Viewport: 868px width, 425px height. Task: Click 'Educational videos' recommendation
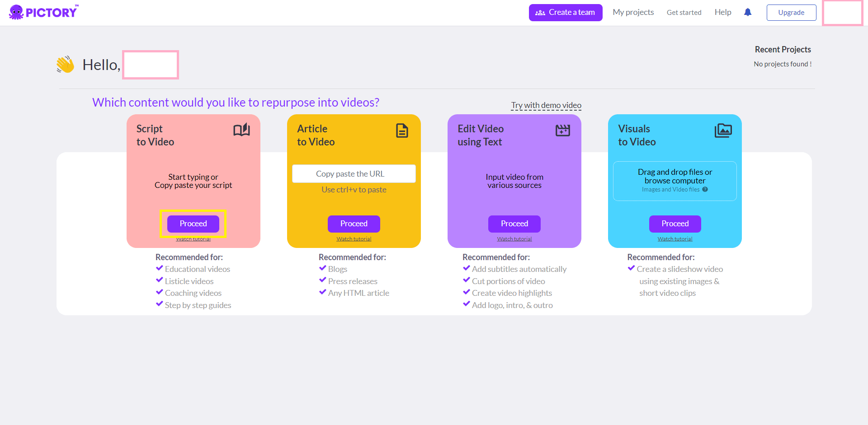(198, 269)
